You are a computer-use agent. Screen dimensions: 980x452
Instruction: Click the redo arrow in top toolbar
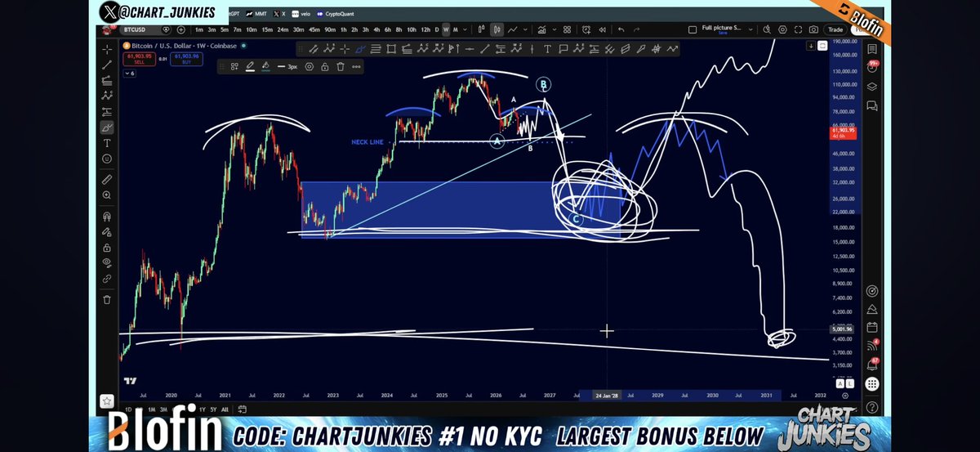[637, 29]
